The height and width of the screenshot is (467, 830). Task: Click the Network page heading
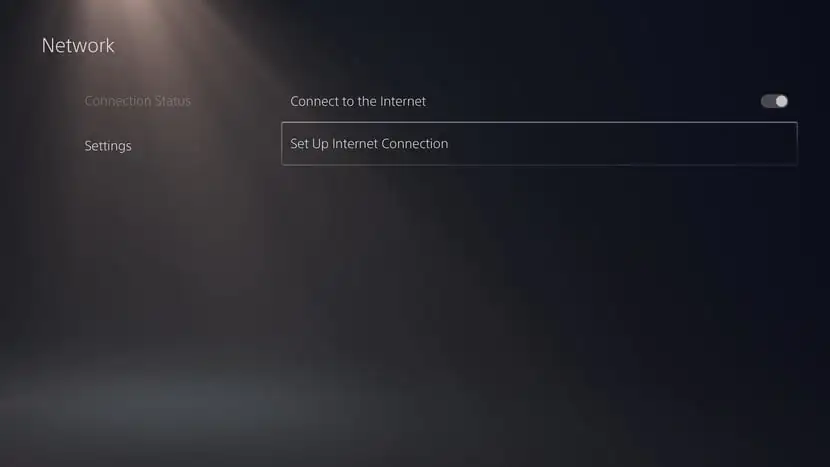click(78, 46)
